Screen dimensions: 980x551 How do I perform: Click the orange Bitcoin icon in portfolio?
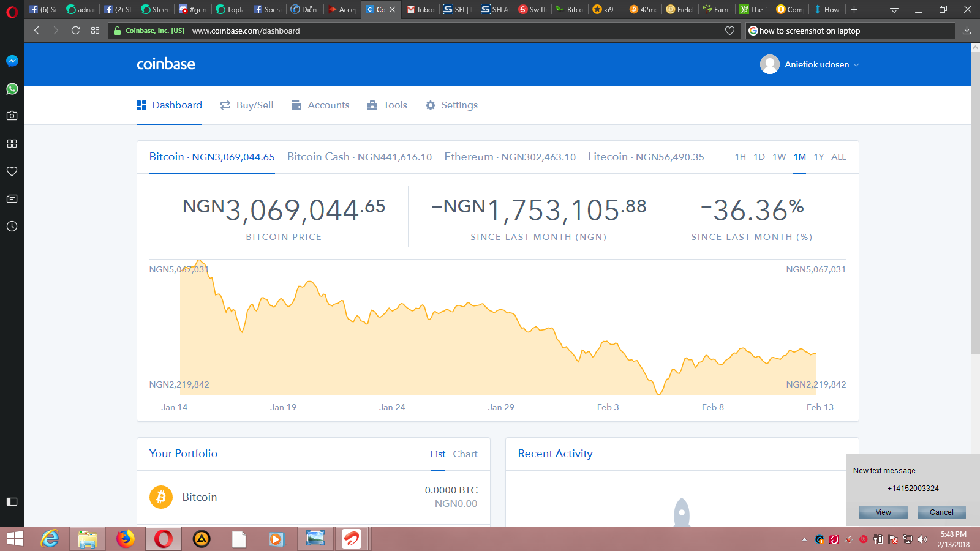click(x=161, y=497)
